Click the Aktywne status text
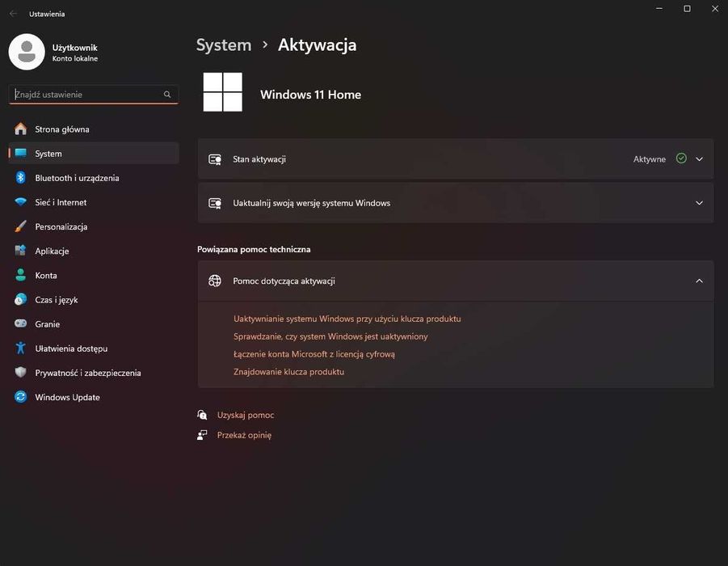The height and width of the screenshot is (566, 728). tap(649, 159)
